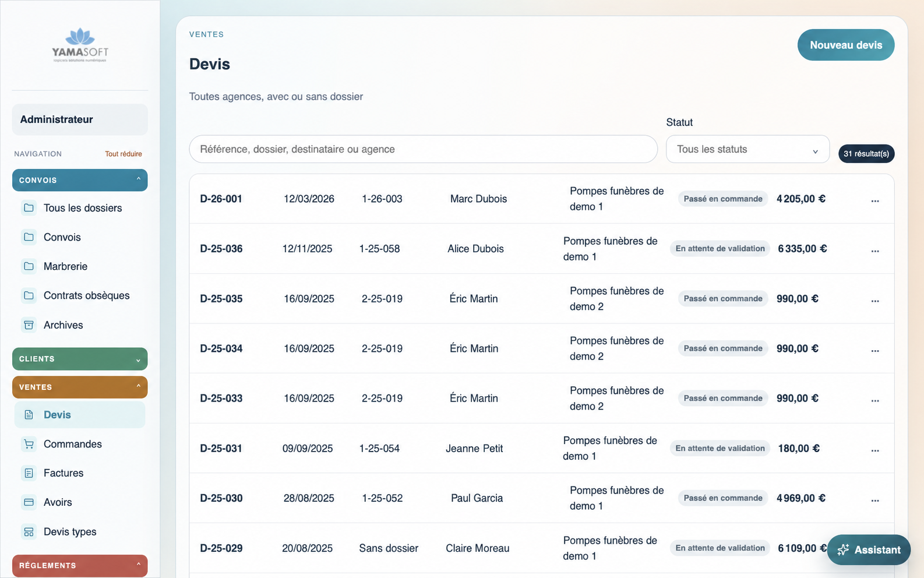Open the D-25-029 quote reference
Viewport: 924px width, 578px height.
(x=221, y=548)
